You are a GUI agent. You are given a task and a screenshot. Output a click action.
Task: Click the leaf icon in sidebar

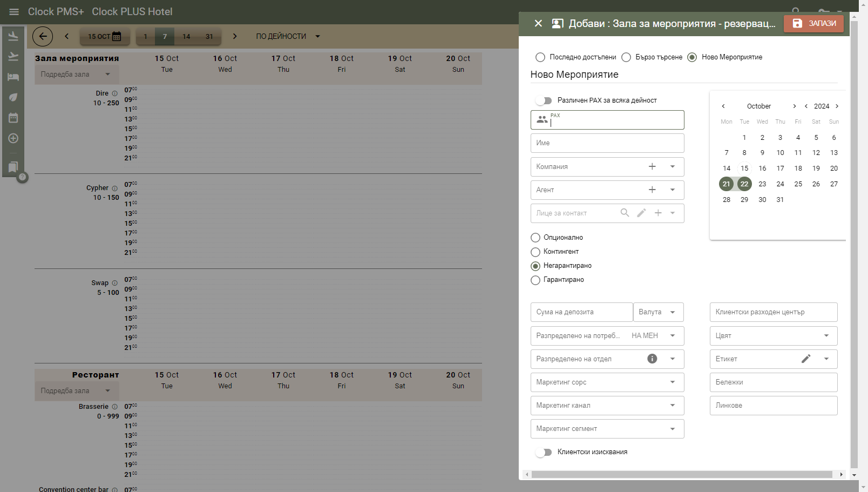[x=13, y=97]
